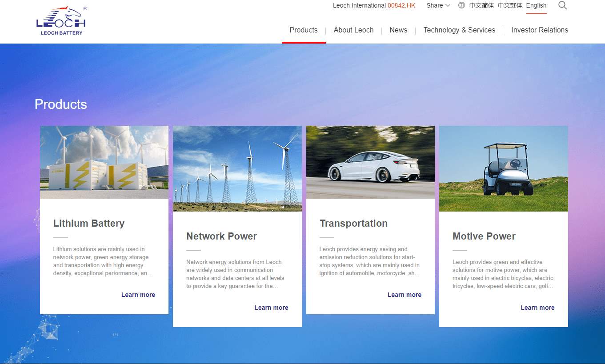Open the search magnifier icon
The width and height of the screenshot is (605, 364).
pos(562,5)
